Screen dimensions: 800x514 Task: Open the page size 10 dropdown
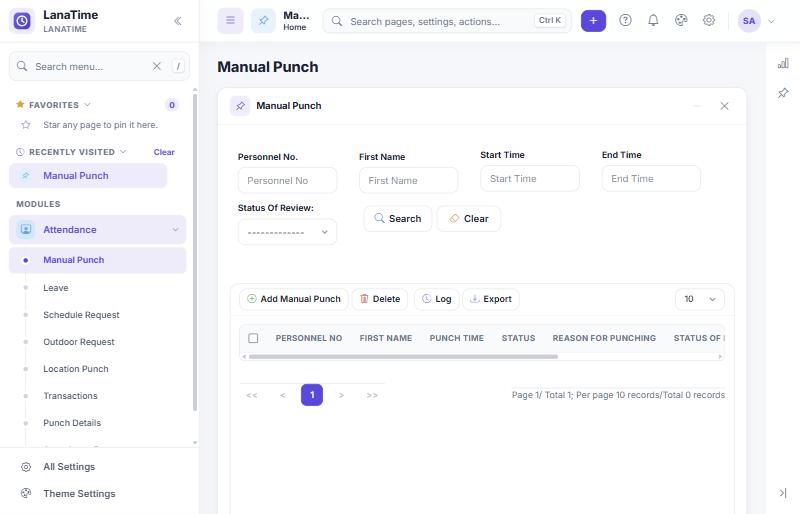pyautogui.click(x=699, y=299)
